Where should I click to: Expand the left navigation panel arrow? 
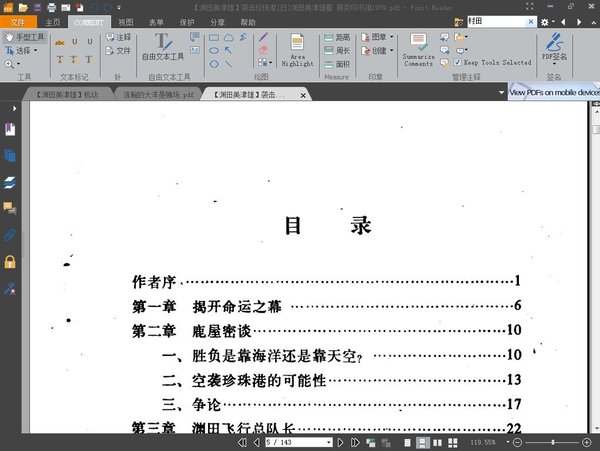(x=14, y=109)
